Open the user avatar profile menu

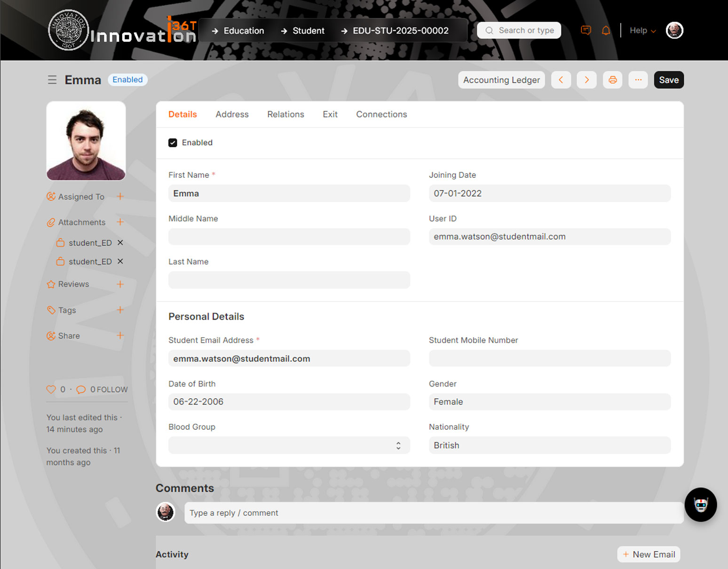pos(674,31)
